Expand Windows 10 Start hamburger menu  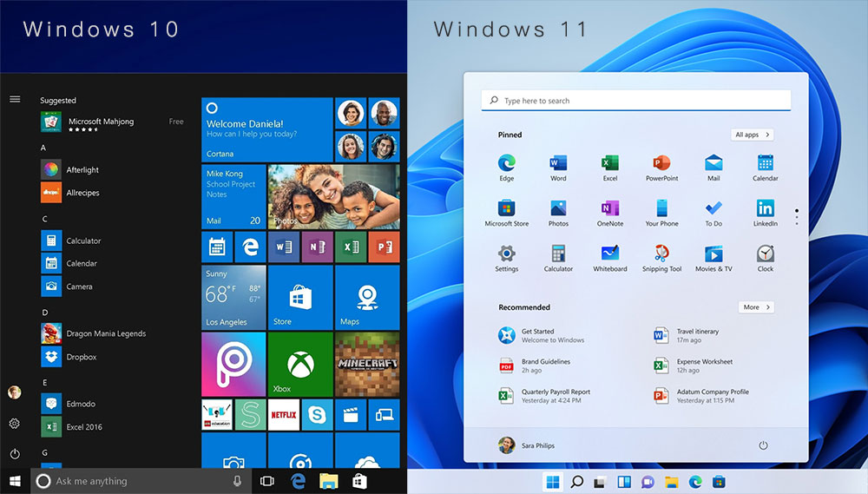click(x=15, y=99)
